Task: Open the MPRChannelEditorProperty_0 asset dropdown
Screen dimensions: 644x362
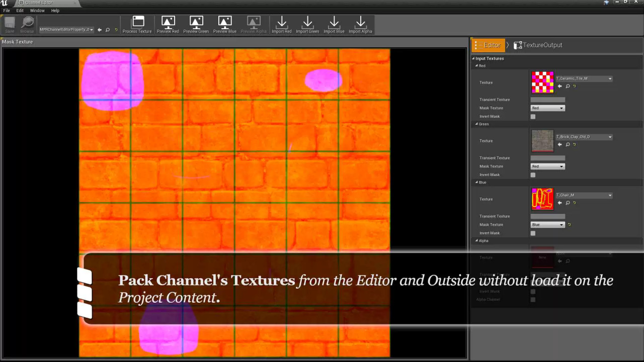Action: point(66,30)
